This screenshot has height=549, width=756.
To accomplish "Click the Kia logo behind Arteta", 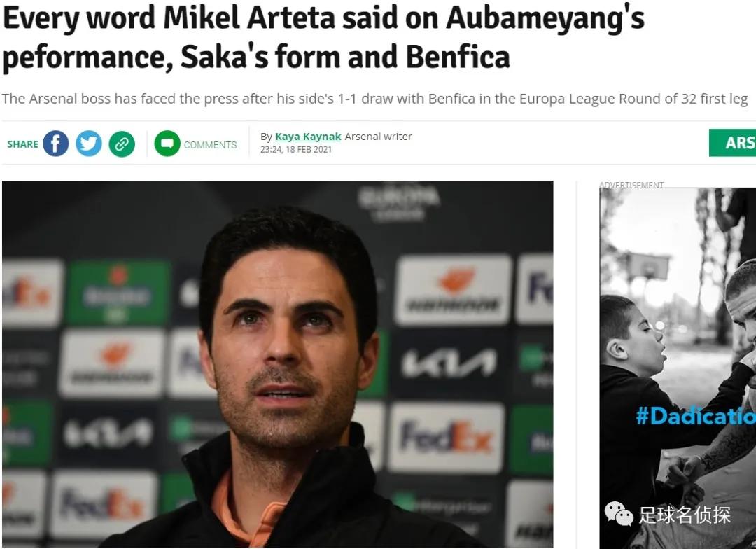I will click(x=449, y=363).
